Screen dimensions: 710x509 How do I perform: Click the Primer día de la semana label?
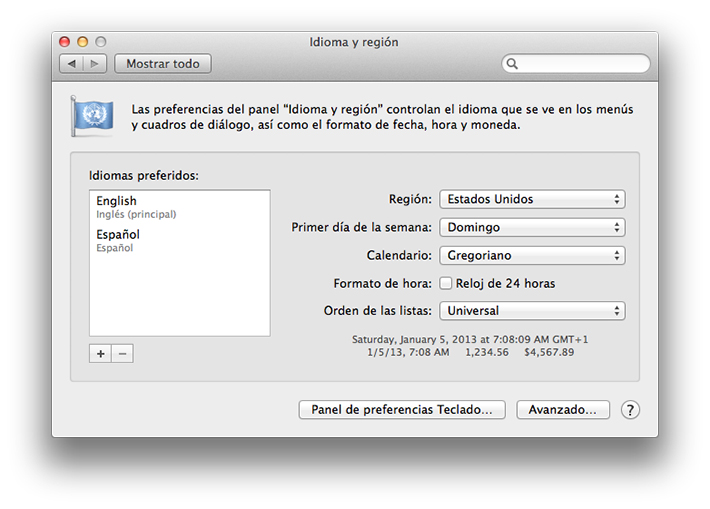(x=361, y=227)
